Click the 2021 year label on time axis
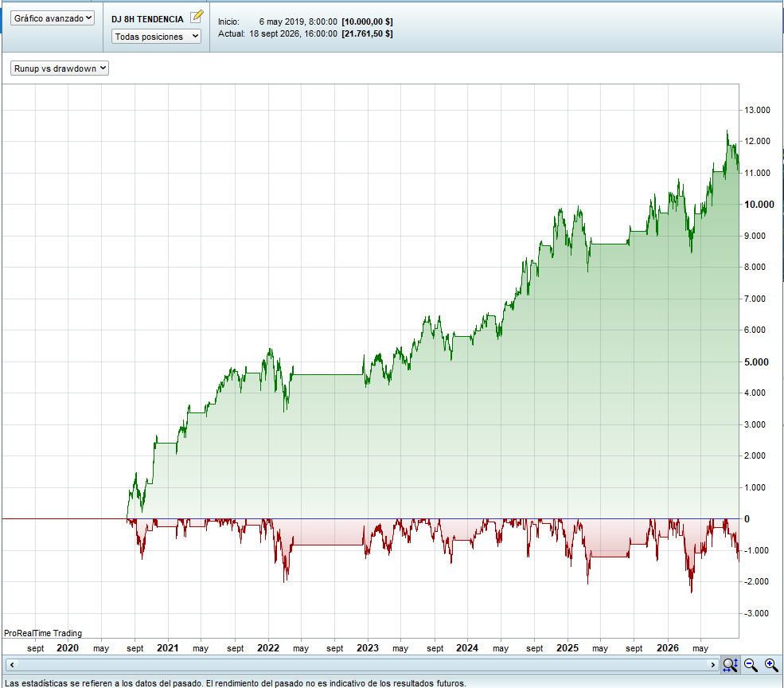784x688 pixels. pyautogui.click(x=167, y=648)
